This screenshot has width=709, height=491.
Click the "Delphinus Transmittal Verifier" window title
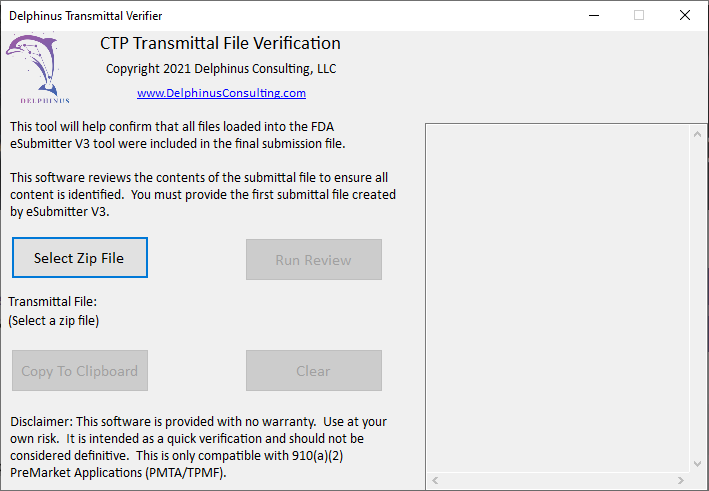pos(85,16)
